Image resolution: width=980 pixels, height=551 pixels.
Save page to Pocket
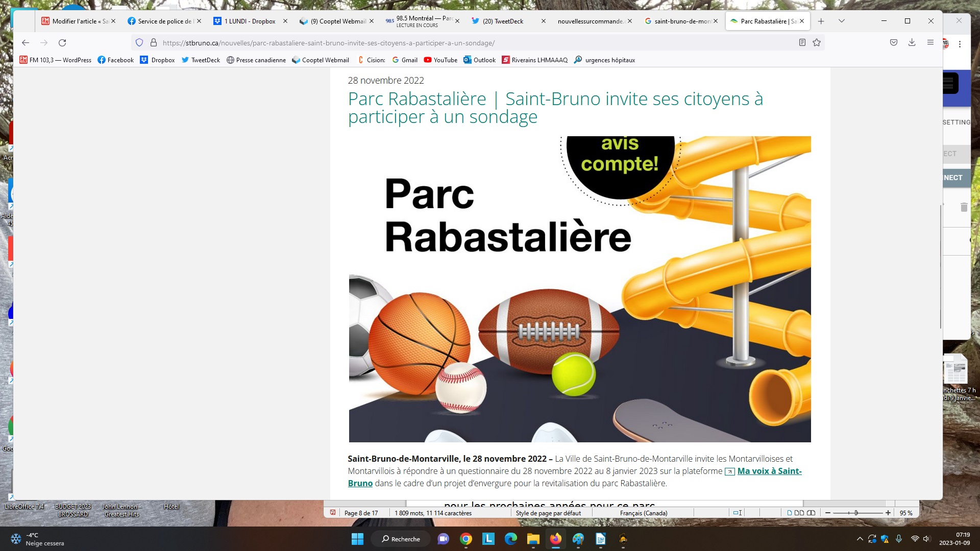pyautogui.click(x=893, y=43)
